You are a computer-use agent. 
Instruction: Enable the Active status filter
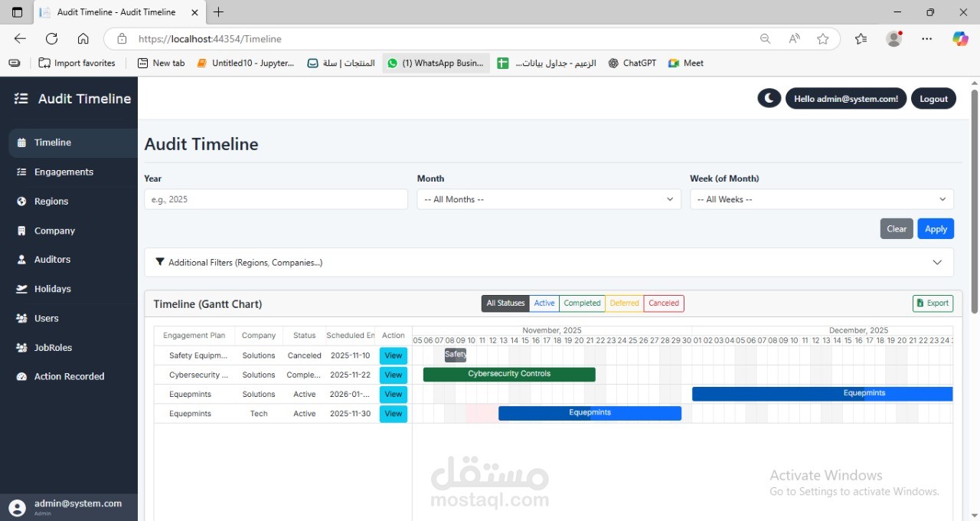click(544, 303)
